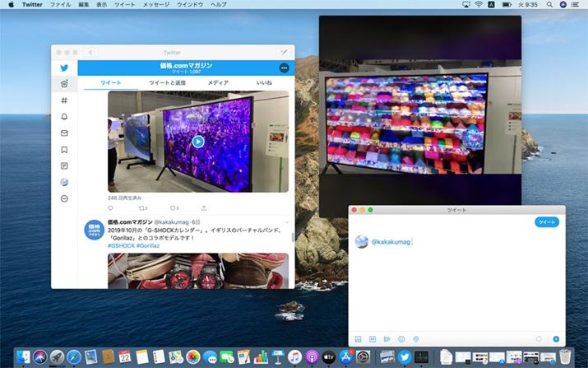
Task: Open the three-dot profile options button
Action: (x=285, y=68)
